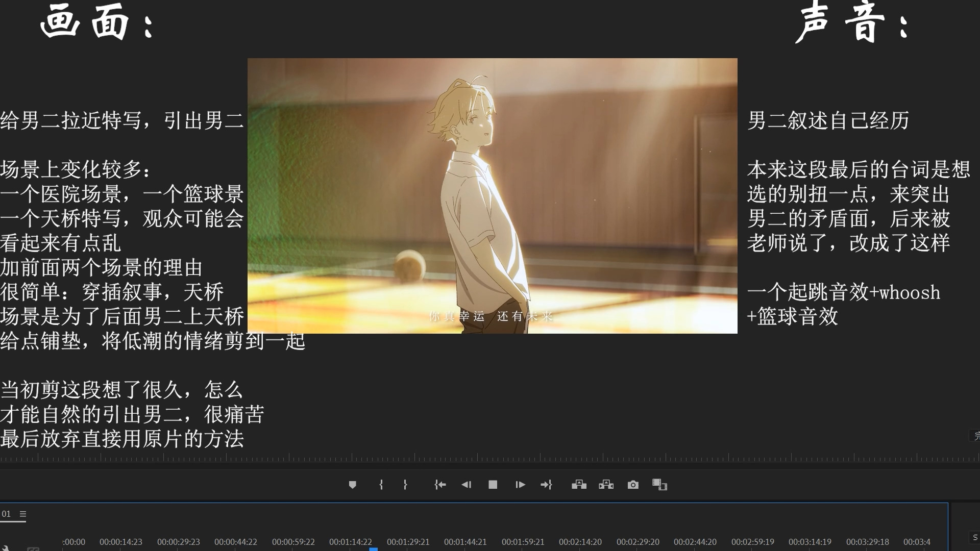Export a frame with the camera icon

[x=633, y=485]
